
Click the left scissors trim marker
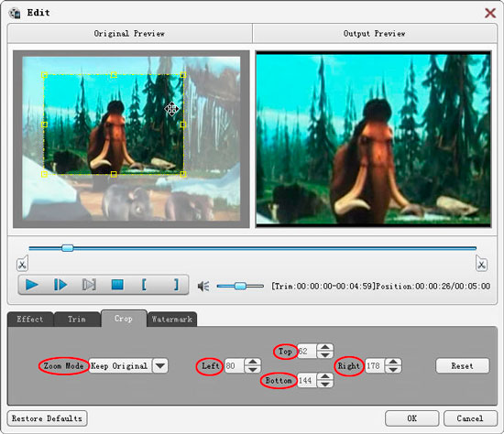pyautogui.click(x=22, y=264)
